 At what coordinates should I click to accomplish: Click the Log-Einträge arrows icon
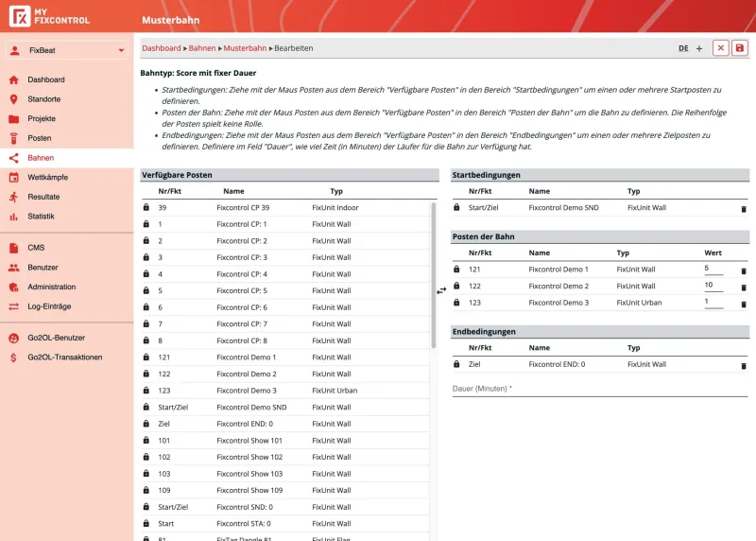click(13, 306)
